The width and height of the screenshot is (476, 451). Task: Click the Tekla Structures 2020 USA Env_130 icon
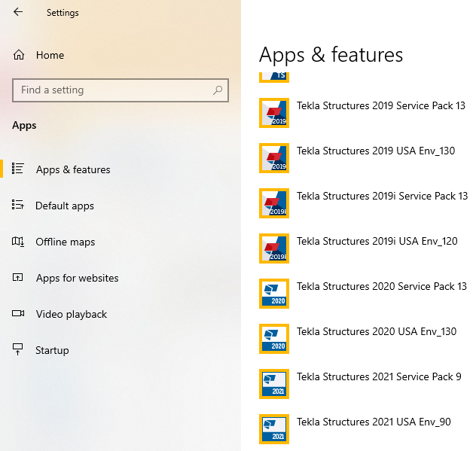click(x=273, y=339)
